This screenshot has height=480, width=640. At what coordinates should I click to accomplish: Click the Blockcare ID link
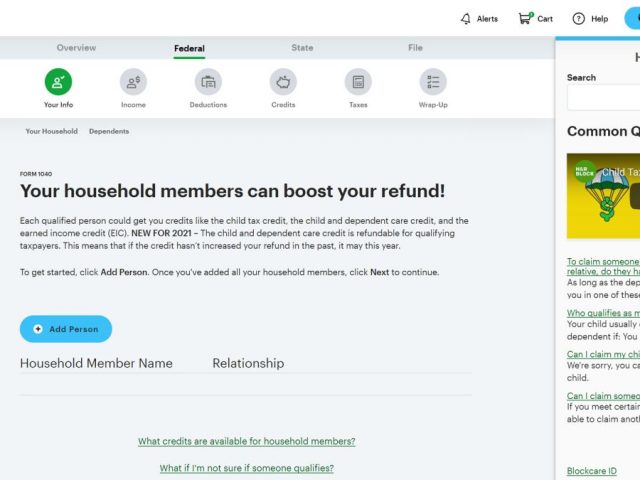point(592,471)
